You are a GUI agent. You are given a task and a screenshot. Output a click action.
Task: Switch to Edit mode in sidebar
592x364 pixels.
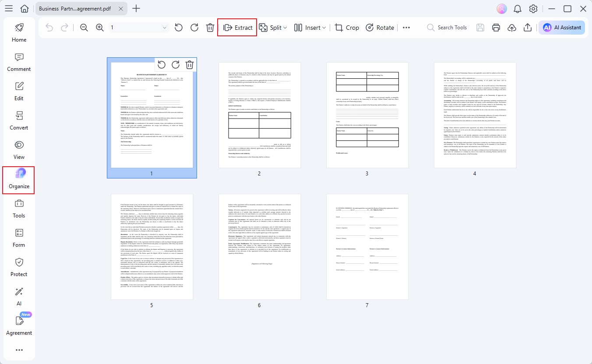tap(19, 91)
